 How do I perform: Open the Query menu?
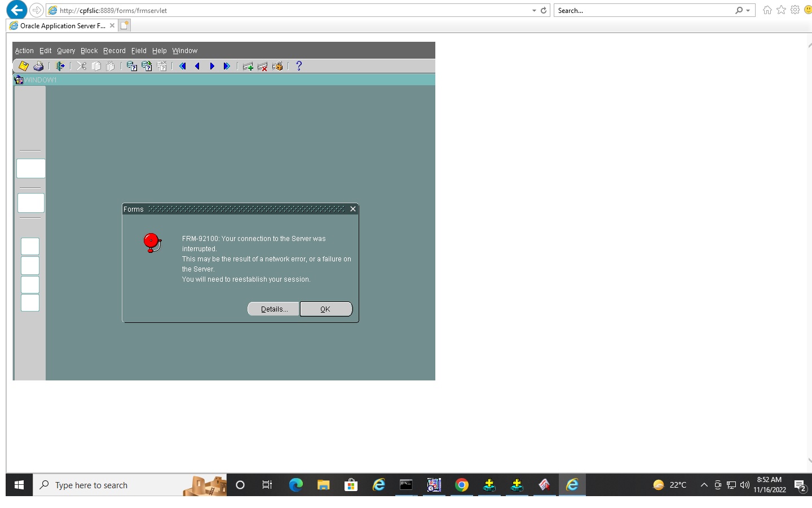pos(66,51)
